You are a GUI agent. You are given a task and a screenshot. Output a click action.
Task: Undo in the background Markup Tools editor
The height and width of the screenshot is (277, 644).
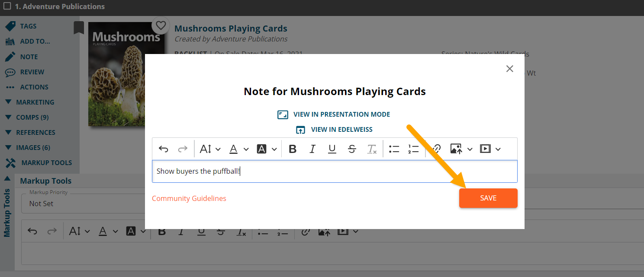point(32,231)
